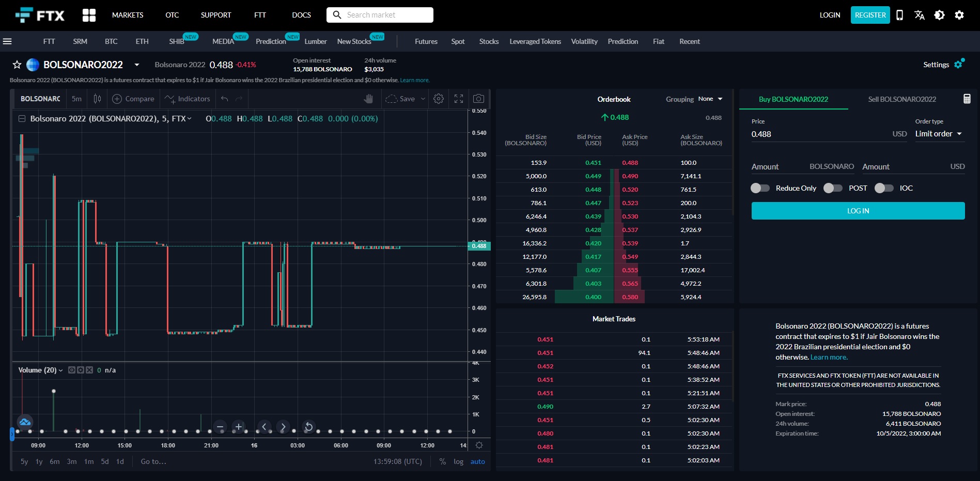Open Learn more link under market title
This screenshot has height=481, width=980.
tap(414, 80)
